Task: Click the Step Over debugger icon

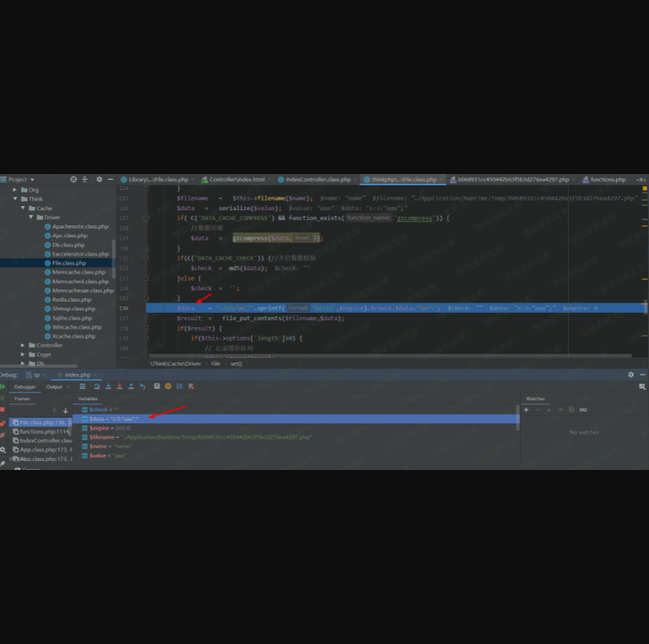Action: click(95, 387)
